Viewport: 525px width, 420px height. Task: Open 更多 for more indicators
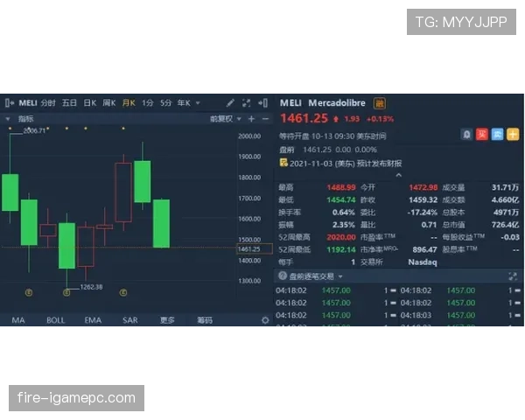(167, 320)
